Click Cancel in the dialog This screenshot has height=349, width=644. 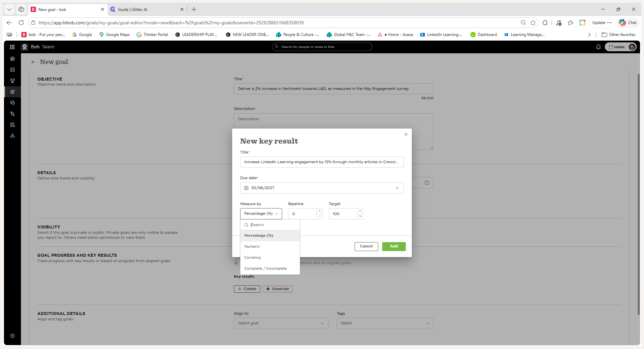tap(366, 246)
